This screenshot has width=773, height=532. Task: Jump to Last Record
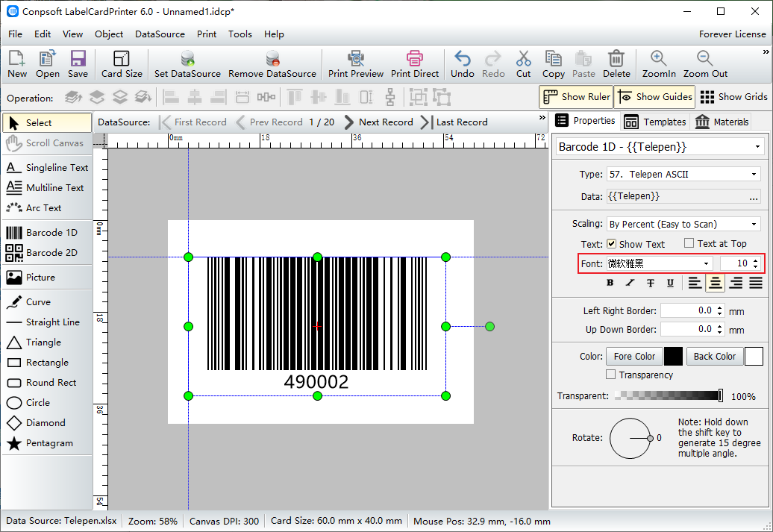click(454, 122)
